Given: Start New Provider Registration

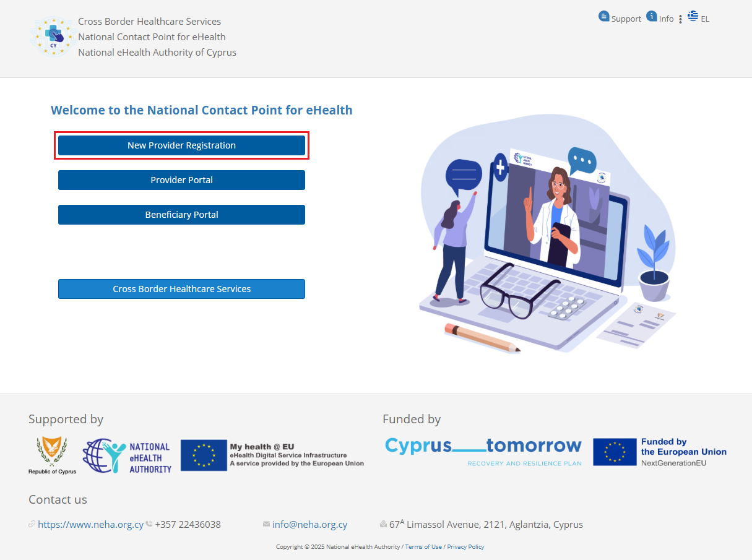Looking at the screenshot, I should pos(181,145).
